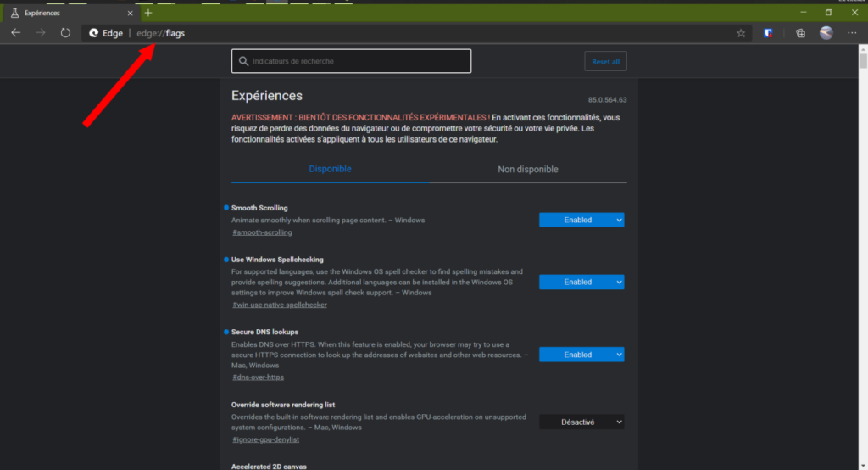Follow the #smooth-scrolling link
868x470 pixels.
(x=262, y=232)
